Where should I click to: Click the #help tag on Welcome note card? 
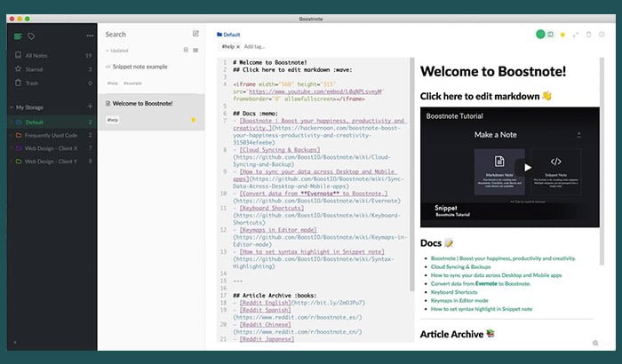point(113,120)
